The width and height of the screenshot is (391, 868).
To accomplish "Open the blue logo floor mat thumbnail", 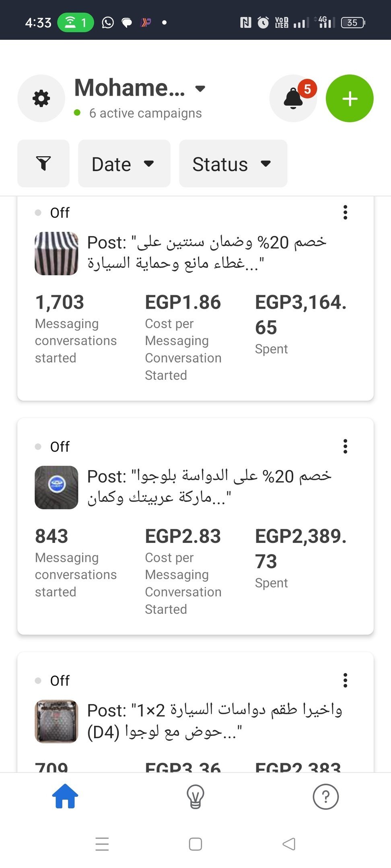I will (56, 487).
